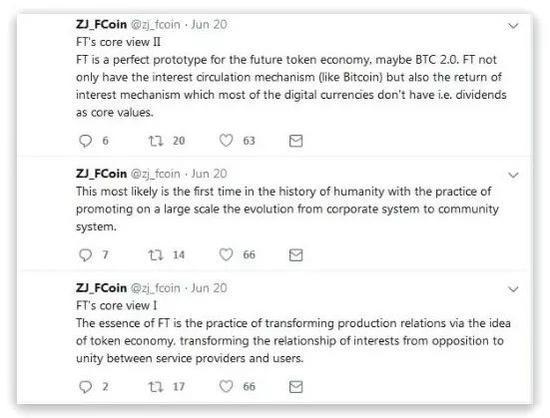Open the chevron menu on core view I tweet
550x418 pixels.
[513, 289]
